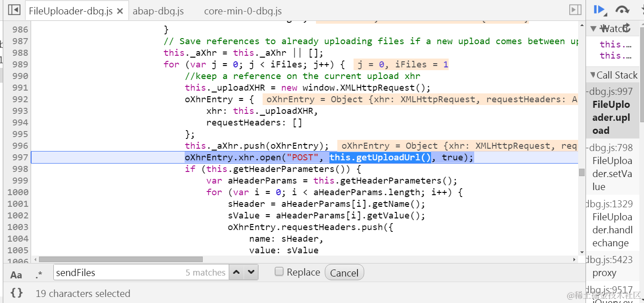Collapse the Call Stack section

click(593, 75)
